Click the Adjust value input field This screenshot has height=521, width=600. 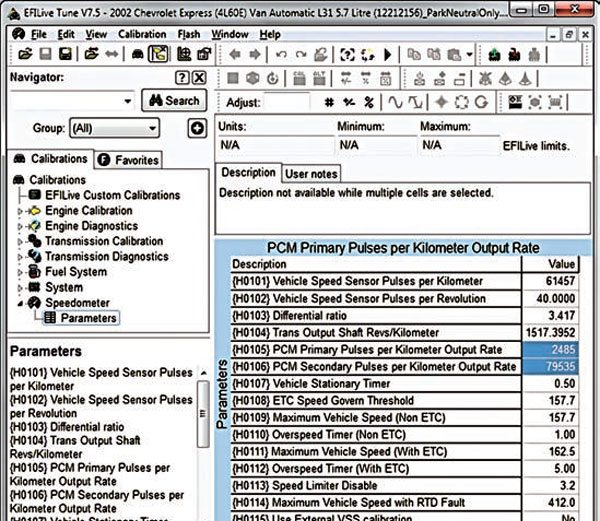click(x=286, y=102)
